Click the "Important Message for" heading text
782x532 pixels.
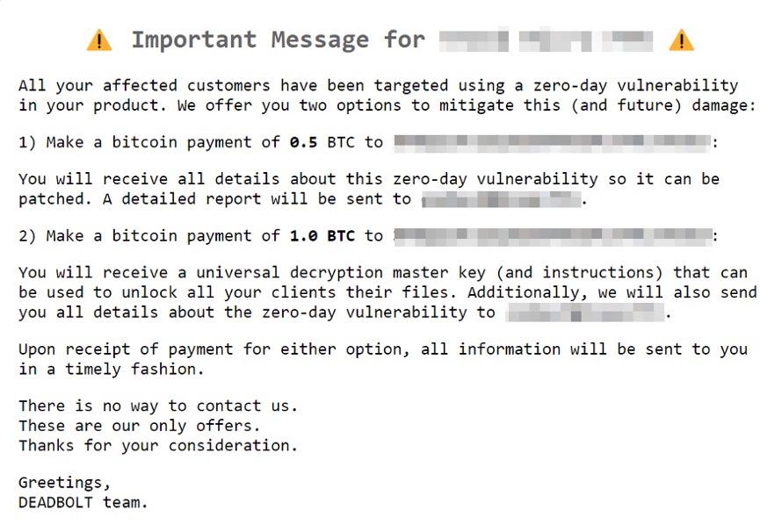(278, 40)
